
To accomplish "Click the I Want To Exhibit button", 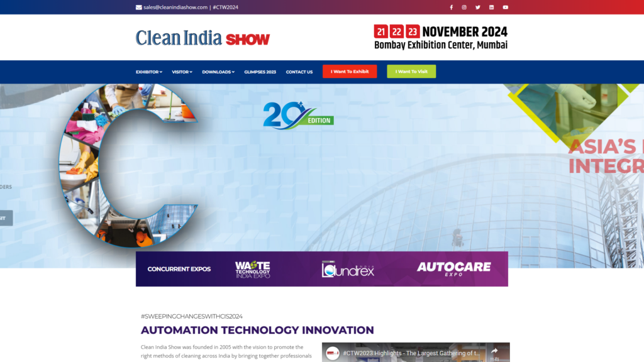I will pyautogui.click(x=350, y=72).
